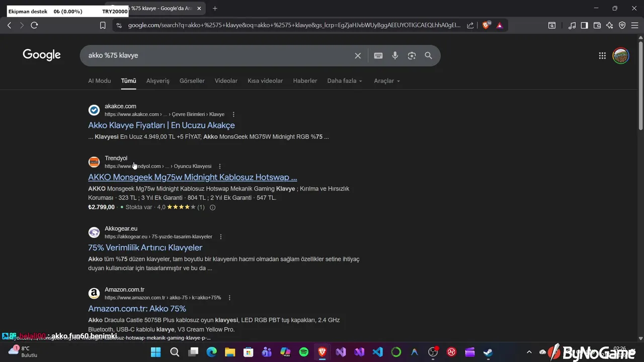Click the browser address bar URL

tap(294, 25)
